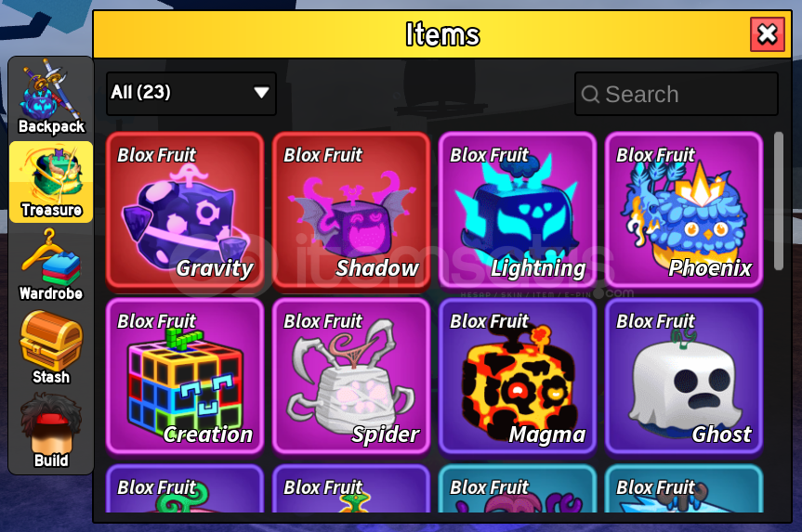
Task: Select the Magma Blox Fruit
Action: point(518,376)
